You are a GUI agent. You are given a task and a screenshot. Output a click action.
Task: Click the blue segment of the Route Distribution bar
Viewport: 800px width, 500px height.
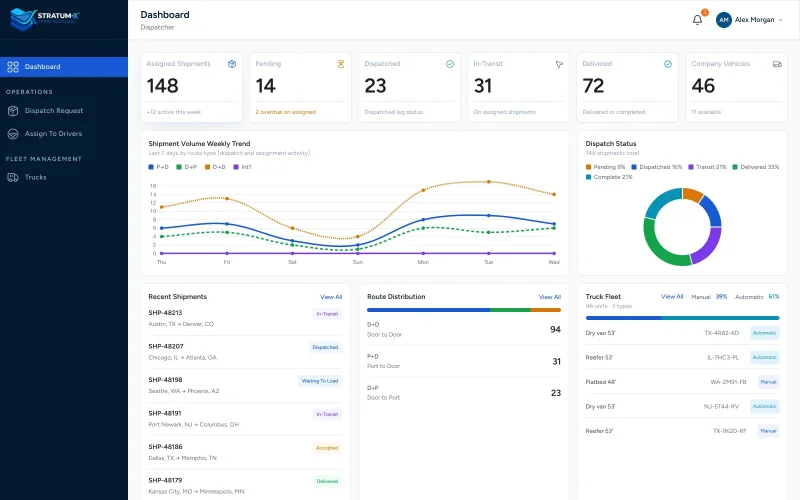(429, 310)
